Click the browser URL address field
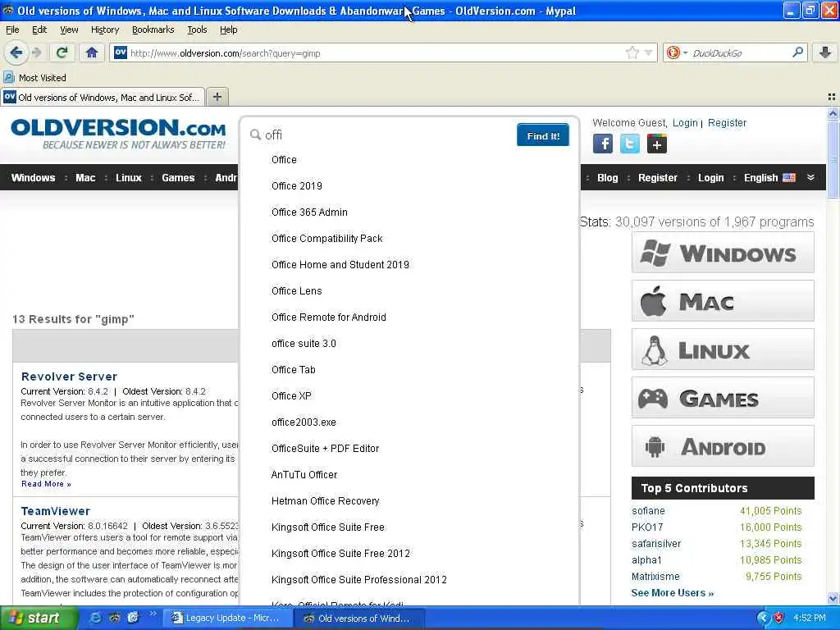This screenshot has width=840, height=630. [375, 53]
